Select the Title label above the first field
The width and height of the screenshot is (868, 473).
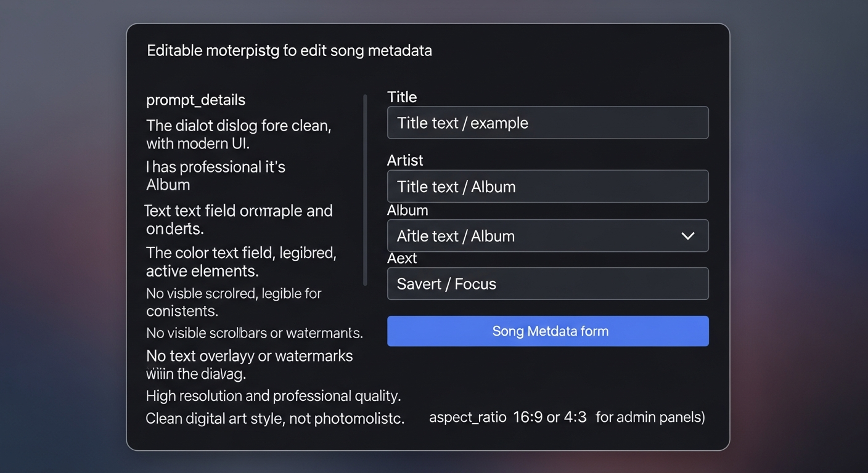point(402,97)
